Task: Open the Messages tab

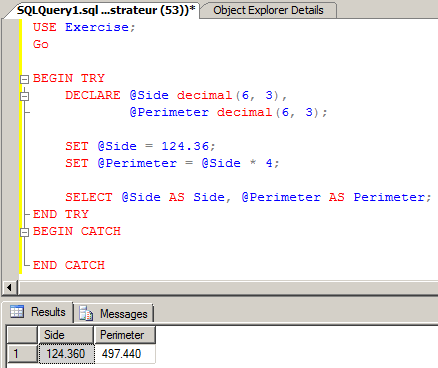Action: pyautogui.click(x=114, y=313)
